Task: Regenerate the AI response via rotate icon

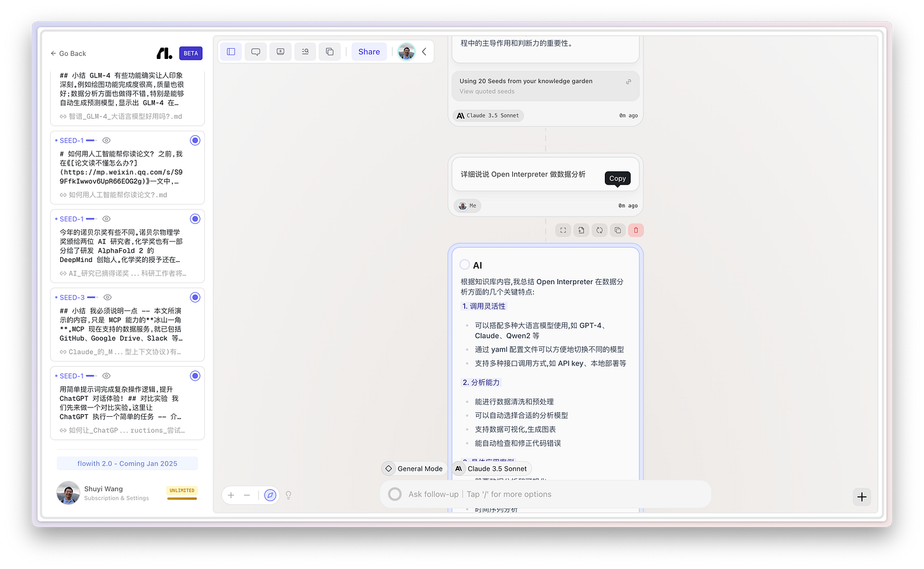Action: point(599,230)
